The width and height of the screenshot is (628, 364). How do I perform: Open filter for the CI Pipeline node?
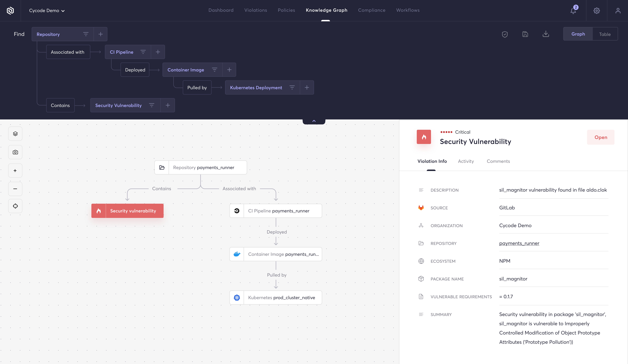tap(143, 52)
